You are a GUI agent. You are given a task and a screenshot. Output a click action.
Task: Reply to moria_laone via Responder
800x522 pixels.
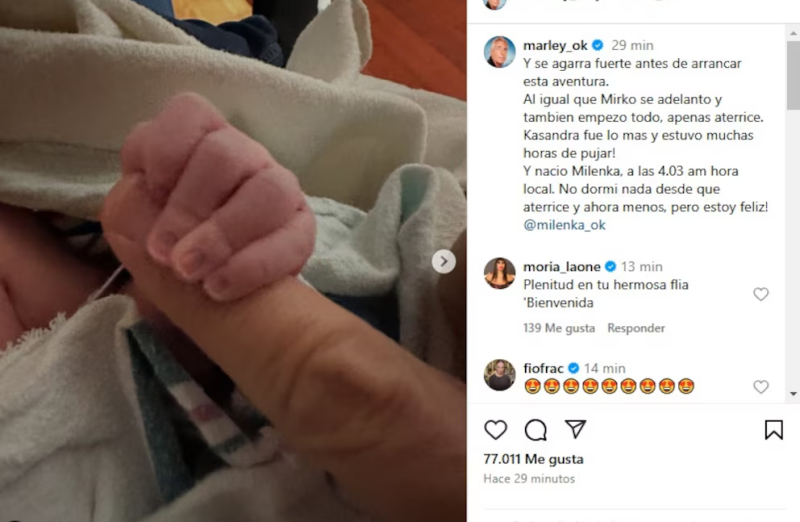click(x=636, y=328)
